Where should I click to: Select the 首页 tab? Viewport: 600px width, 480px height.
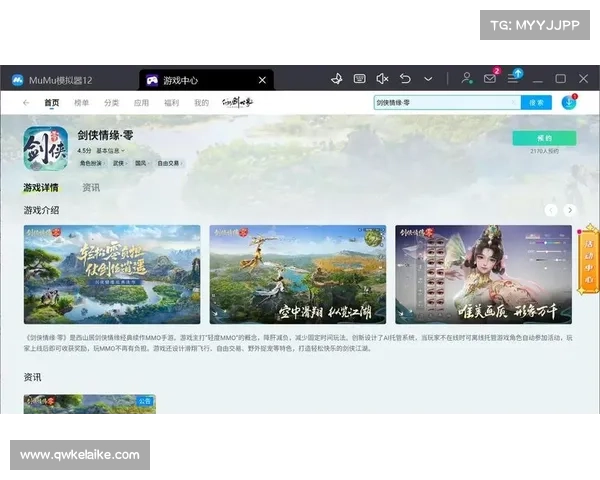pyautogui.click(x=52, y=103)
